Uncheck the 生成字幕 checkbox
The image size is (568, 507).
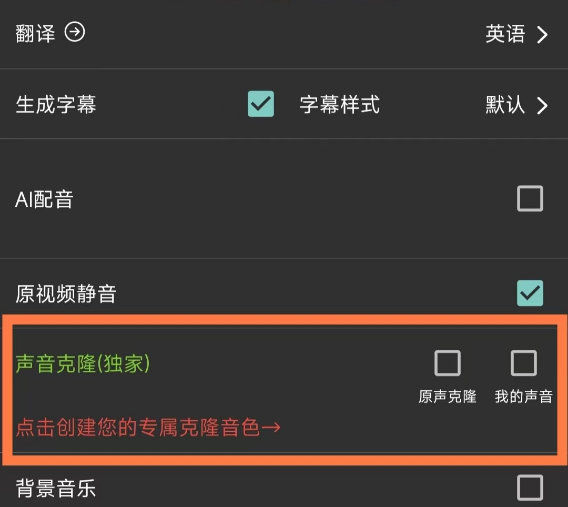261,104
